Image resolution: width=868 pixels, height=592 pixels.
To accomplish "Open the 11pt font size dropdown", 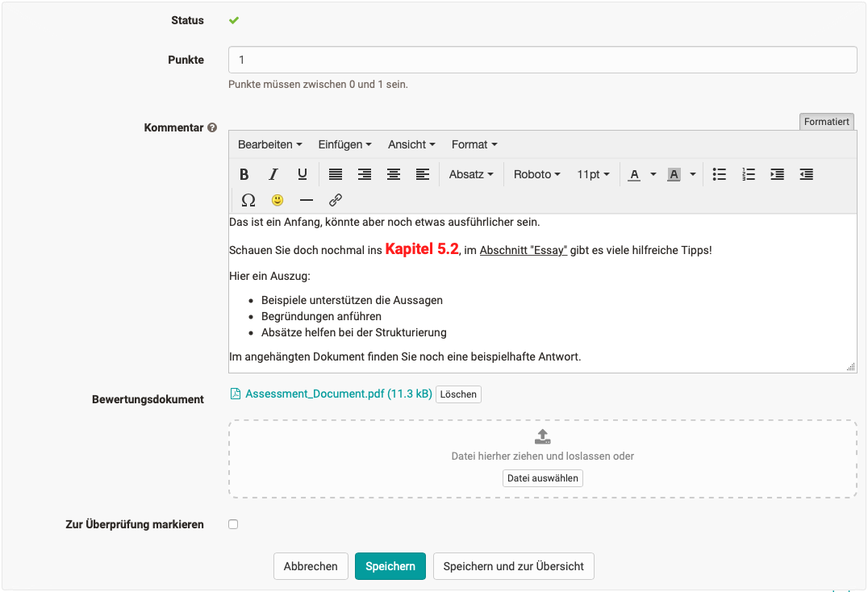I will pos(593,174).
